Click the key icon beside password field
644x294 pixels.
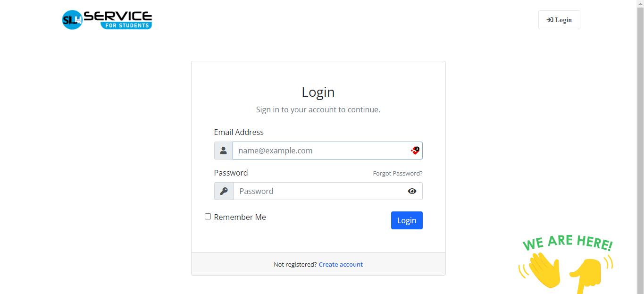click(x=224, y=191)
